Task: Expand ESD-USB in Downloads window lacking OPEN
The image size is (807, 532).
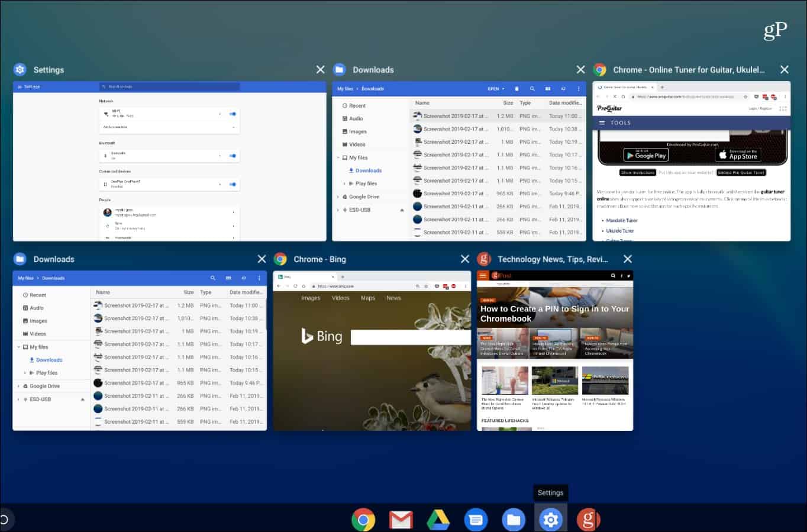Action: coord(19,399)
